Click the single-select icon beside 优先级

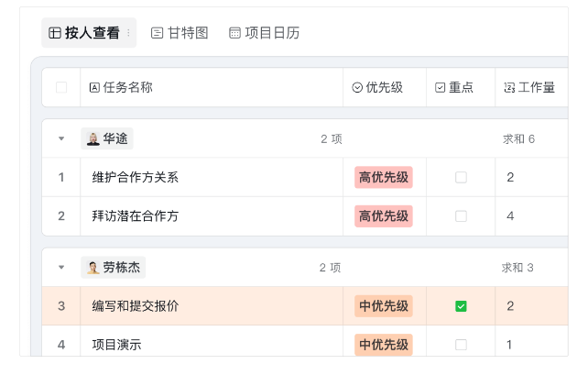pos(357,87)
